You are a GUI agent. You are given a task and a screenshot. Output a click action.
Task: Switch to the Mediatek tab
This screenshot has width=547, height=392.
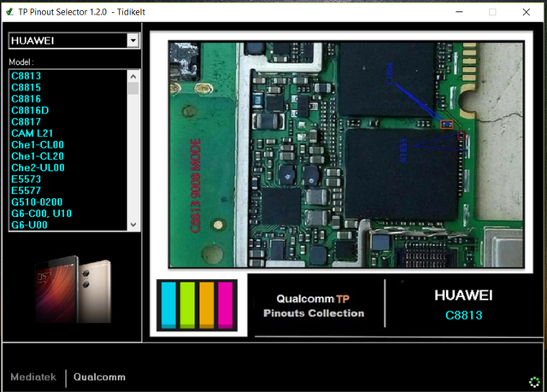[33, 377]
